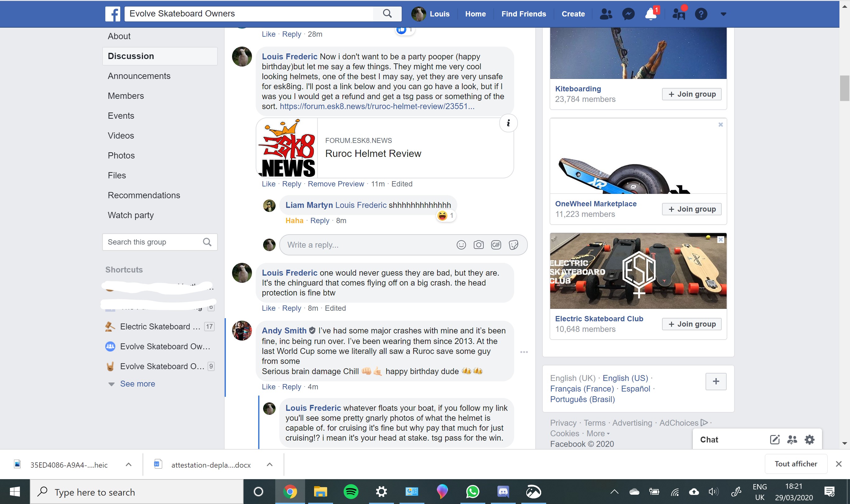Open the Ruroc Helmet Review thumbnail

tap(287, 148)
